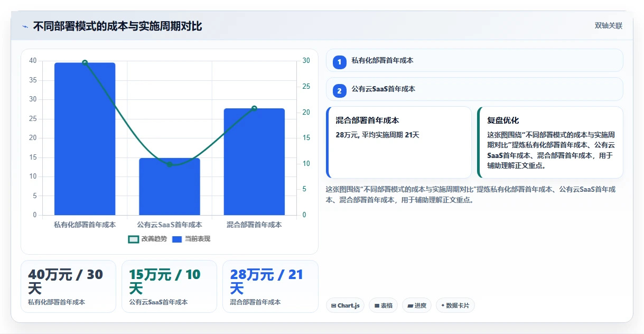Click the x-axis label 私有化部署首年成本

[85, 225]
